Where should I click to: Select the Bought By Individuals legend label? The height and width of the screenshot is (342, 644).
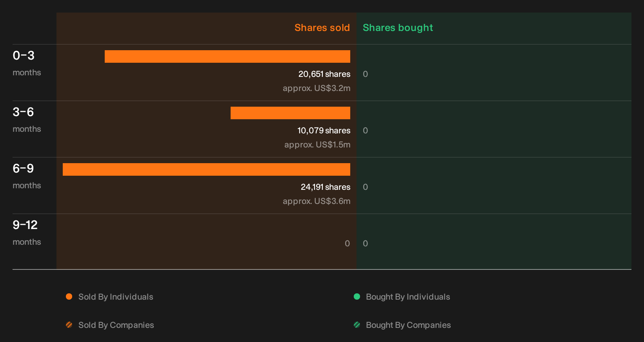tap(408, 297)
